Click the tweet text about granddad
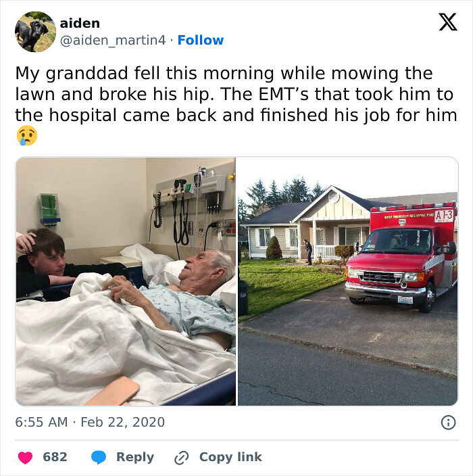 (x=236, y=94)
